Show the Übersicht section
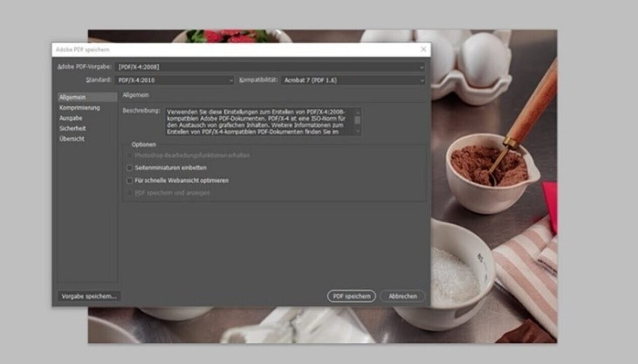 click(72, 139)
